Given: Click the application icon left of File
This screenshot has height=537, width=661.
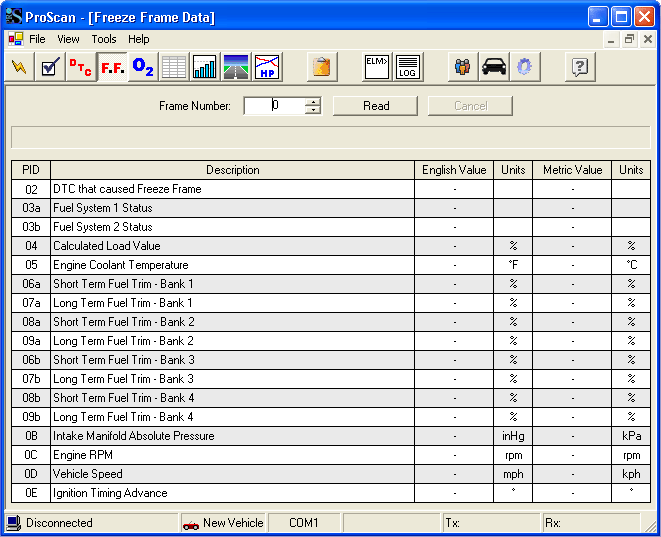Looking at the screenshot, I should (16, 39).
